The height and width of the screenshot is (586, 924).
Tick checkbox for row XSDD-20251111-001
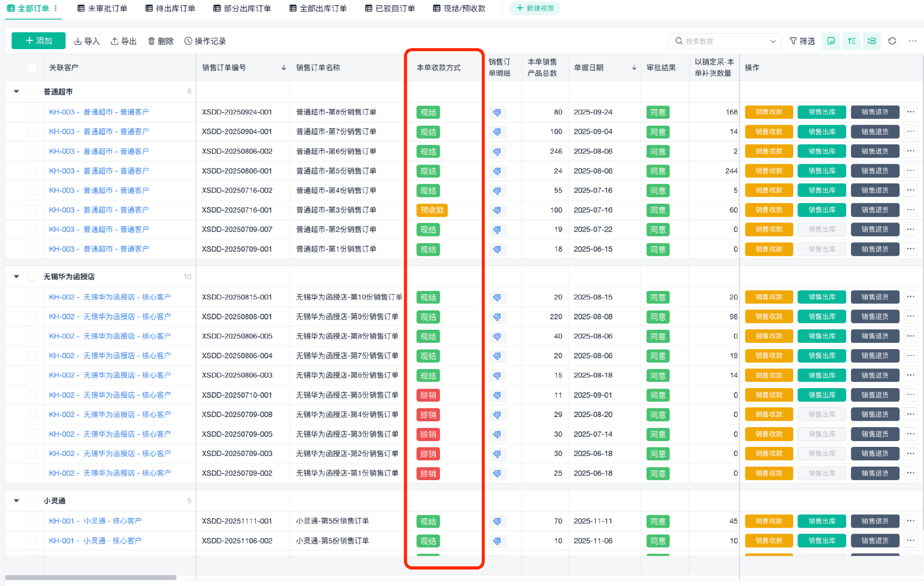(32, 521)
